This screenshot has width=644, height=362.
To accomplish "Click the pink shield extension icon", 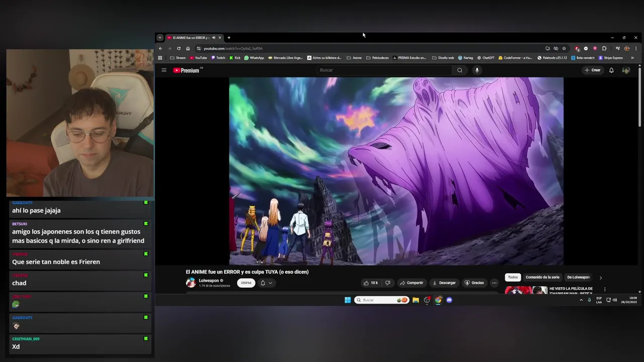I will (595, 48).
